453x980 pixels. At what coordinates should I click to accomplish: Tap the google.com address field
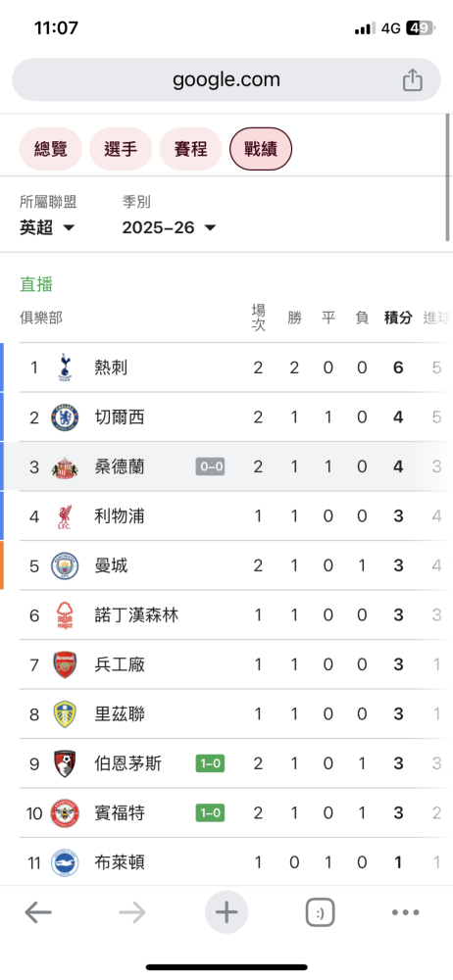point(226,80)
